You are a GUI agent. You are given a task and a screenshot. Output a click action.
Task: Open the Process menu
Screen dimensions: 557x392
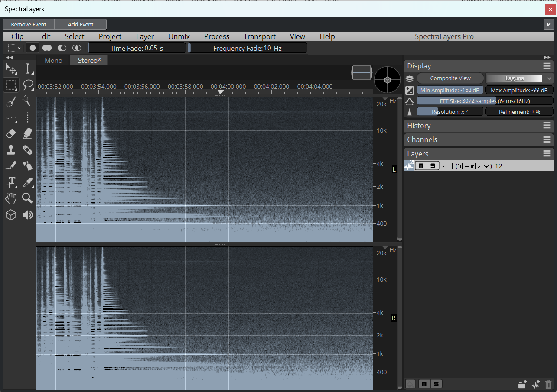tap(217, 36)
